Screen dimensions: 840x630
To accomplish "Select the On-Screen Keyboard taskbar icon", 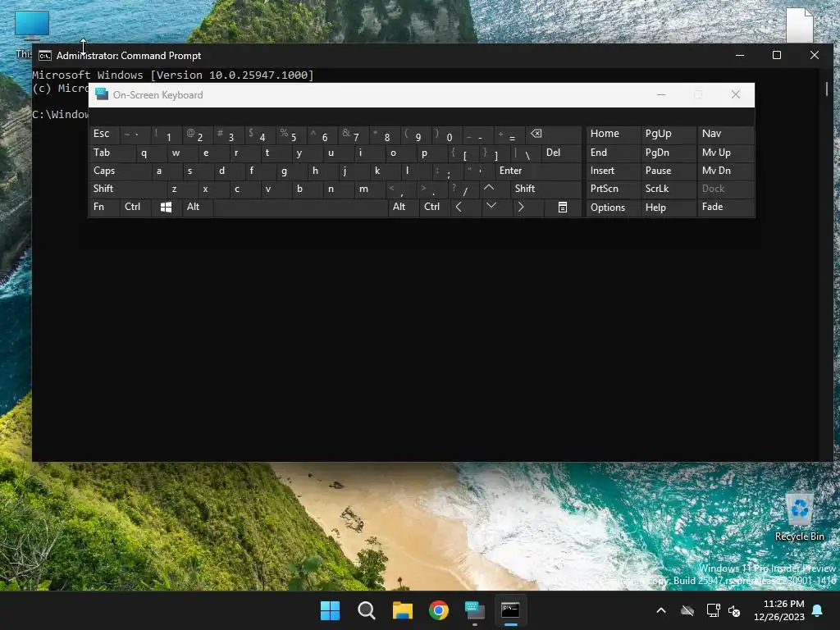I will 475,610.
